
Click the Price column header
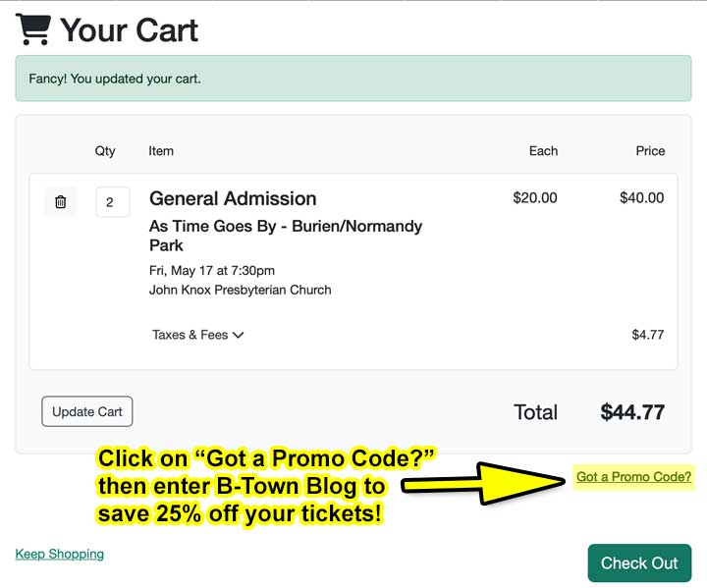tap(650, 151)
